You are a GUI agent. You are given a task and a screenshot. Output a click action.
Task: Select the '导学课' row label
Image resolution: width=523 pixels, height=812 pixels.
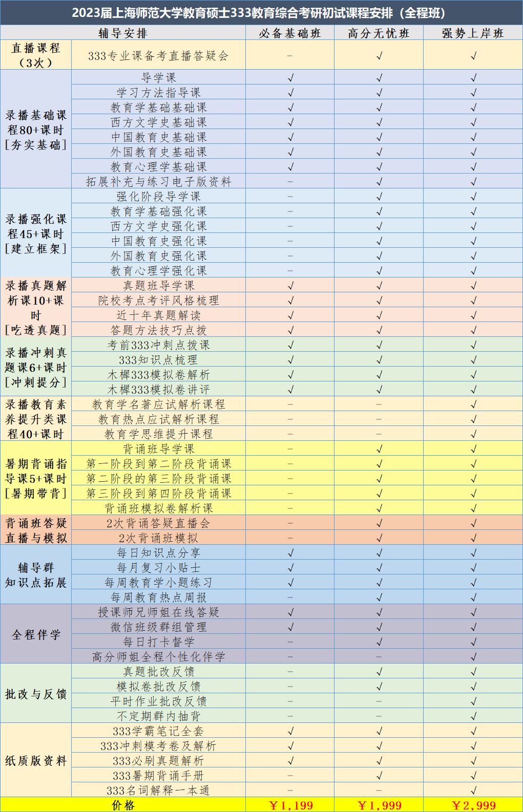click(x=158, y=78)
